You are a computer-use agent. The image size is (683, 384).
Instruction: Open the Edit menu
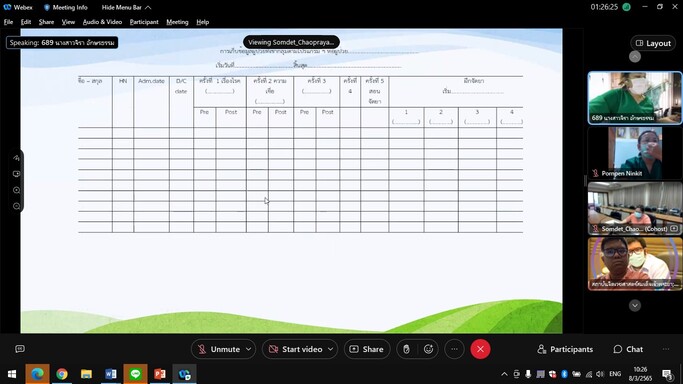click(26, 22)
